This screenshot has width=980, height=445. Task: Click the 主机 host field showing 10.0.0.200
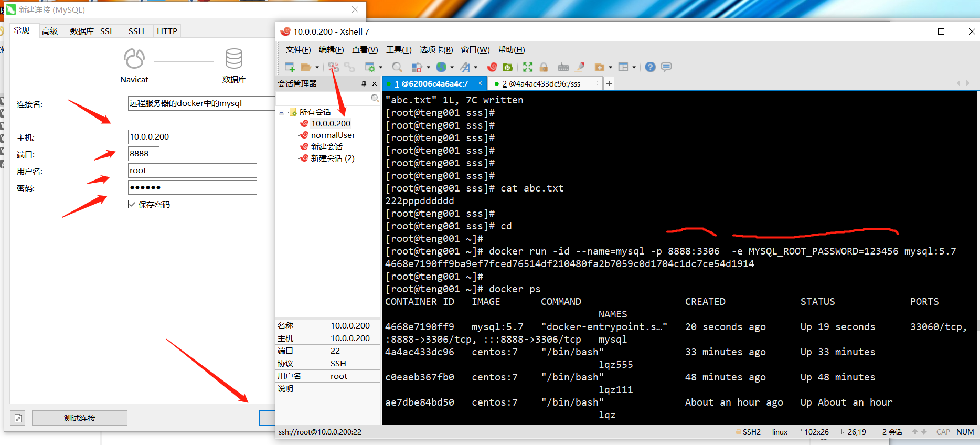coord(201,137)
